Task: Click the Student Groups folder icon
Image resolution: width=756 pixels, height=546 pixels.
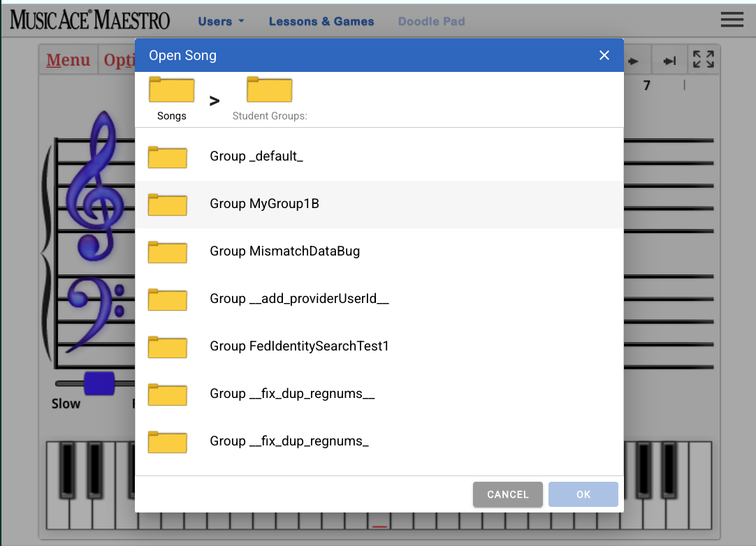Action: [x=270, y=89]
